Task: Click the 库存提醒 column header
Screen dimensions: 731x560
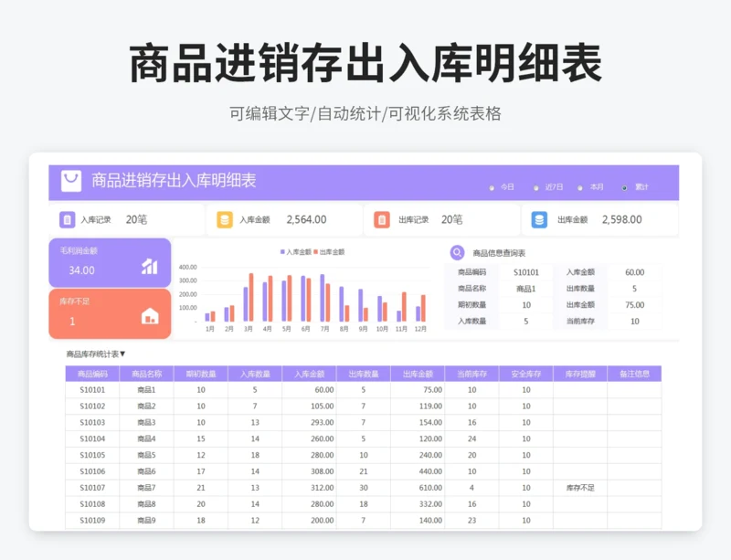Action: [580, 374]
